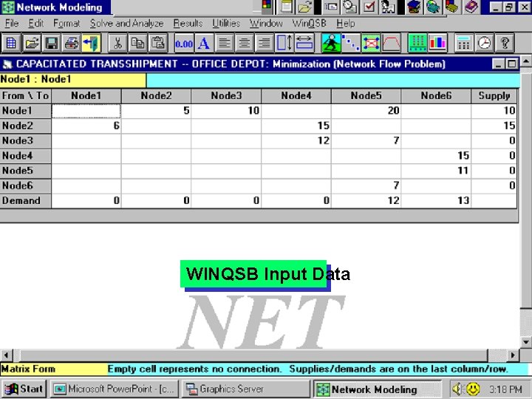Viewport: 532px width, 399px height.
Task: Select Node1 to Node5 cell with 20
Action: 366,111
